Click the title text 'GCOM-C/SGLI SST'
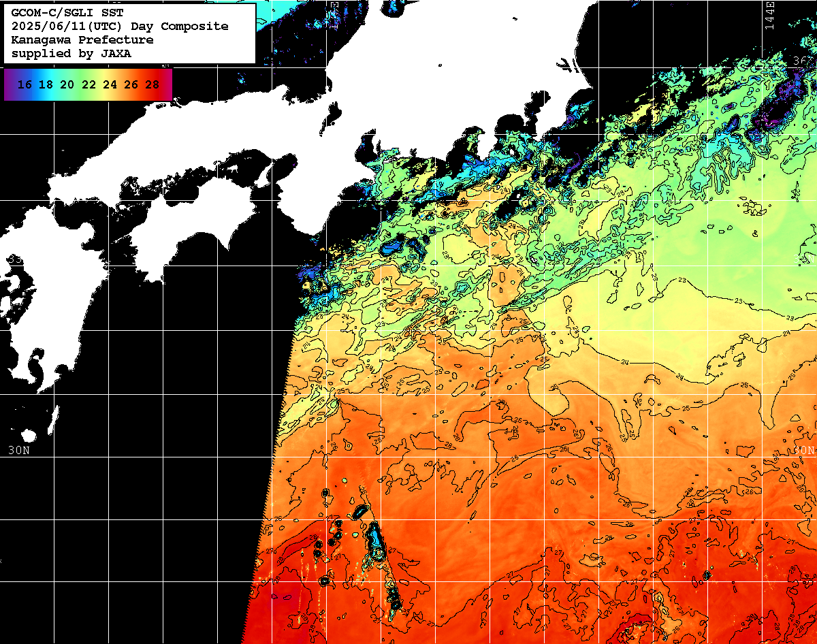This screenshot has width=817, height=644. (x=67, y=13)
